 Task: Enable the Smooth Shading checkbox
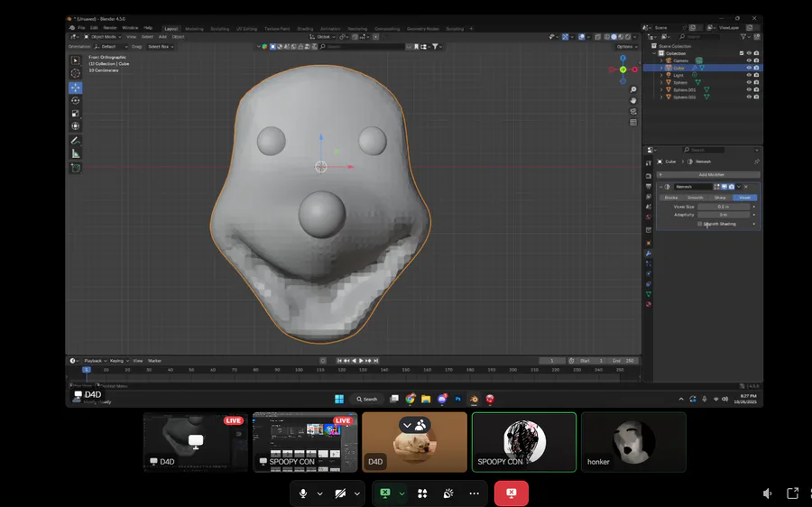click(x=700, y=224)
